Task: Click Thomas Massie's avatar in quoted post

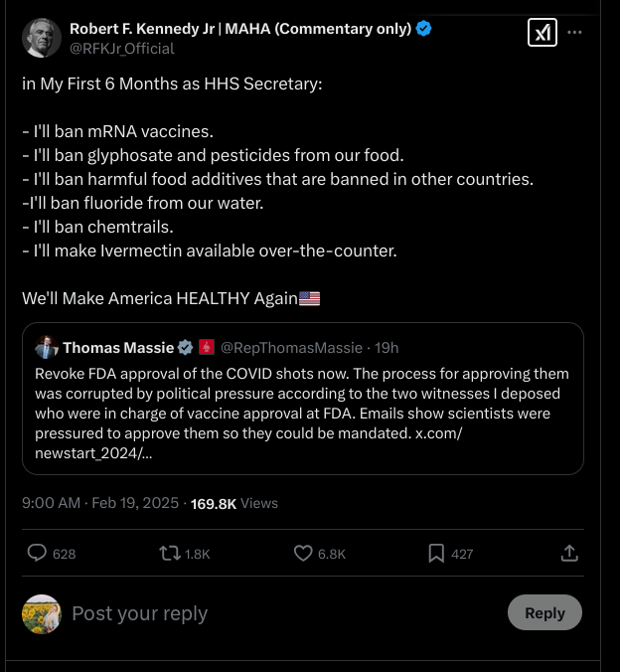Action: [46, 347]
